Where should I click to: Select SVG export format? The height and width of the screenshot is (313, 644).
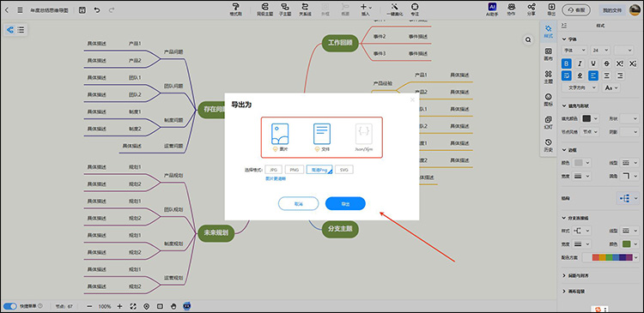pyautogui.click(x=344, y=170)
